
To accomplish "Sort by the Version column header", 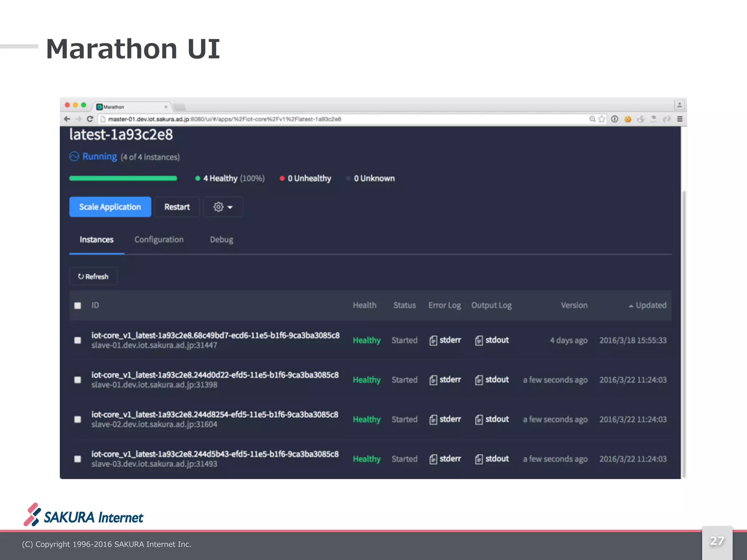I will click(574, 305).
